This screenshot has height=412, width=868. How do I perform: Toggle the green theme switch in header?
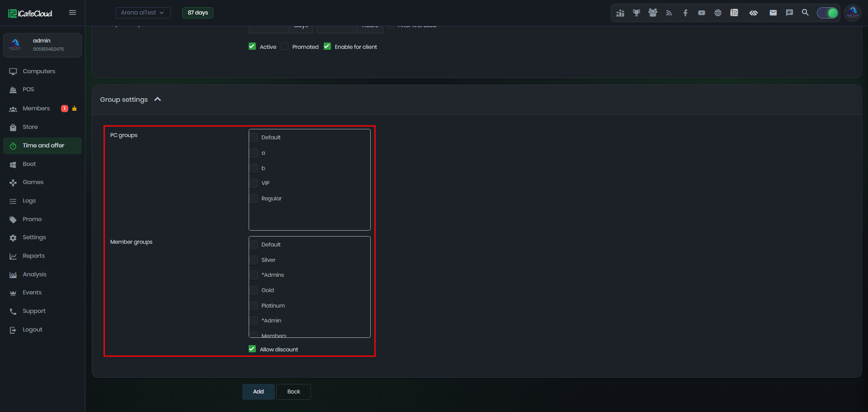(x=828, y=13)
